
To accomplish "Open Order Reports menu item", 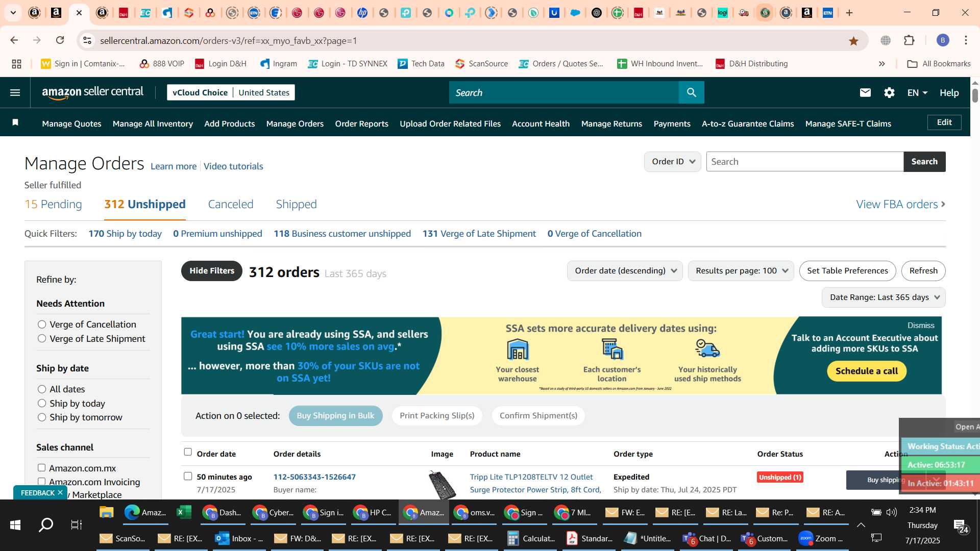I will pyautogui.click(x=361, y=124).
